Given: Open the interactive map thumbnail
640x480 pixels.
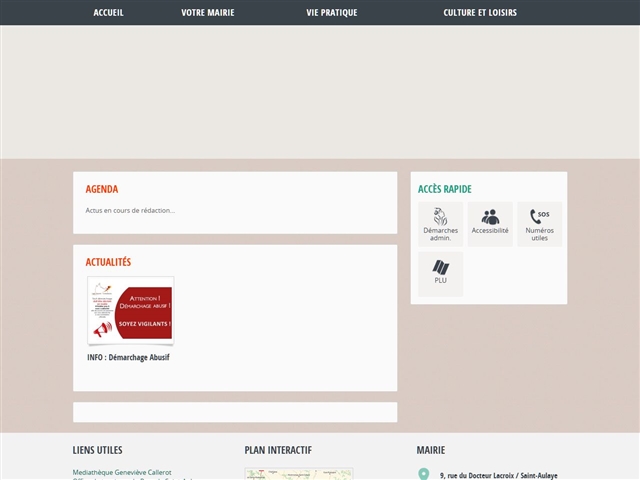Looking at the screenshot, I should 299,474.
